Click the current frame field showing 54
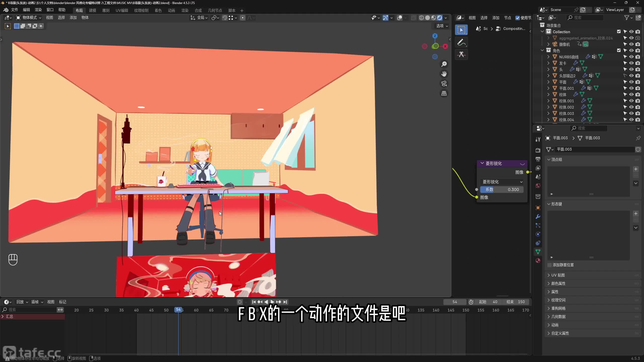 pyautogui.click(x=455, y=302)
